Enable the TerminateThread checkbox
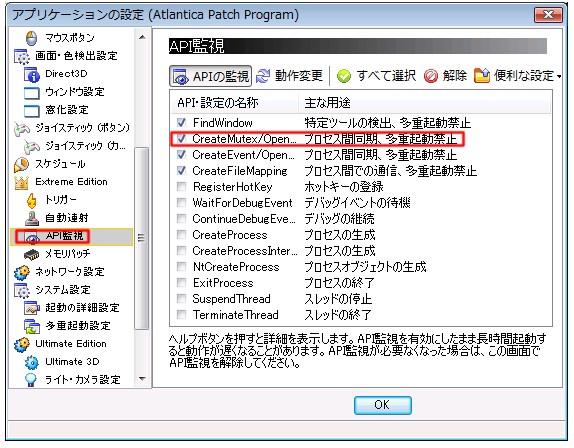Viewport: 574px width, 448px height. 181,314
